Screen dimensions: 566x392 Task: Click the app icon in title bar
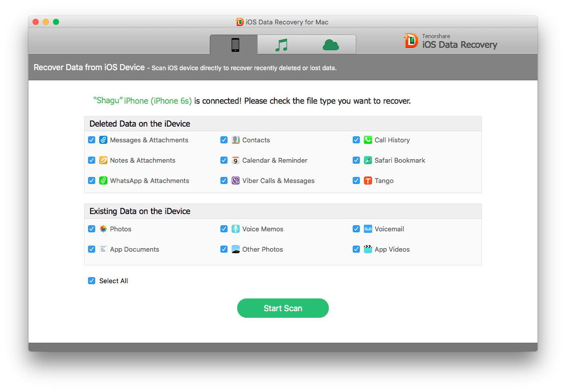[x=240, y=22]
